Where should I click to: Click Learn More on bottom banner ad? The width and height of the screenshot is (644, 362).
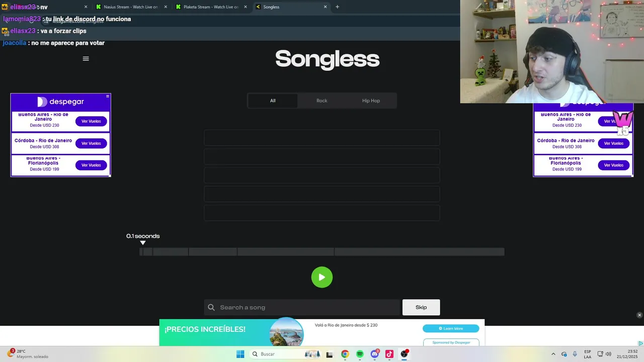[x=451, y=328]
